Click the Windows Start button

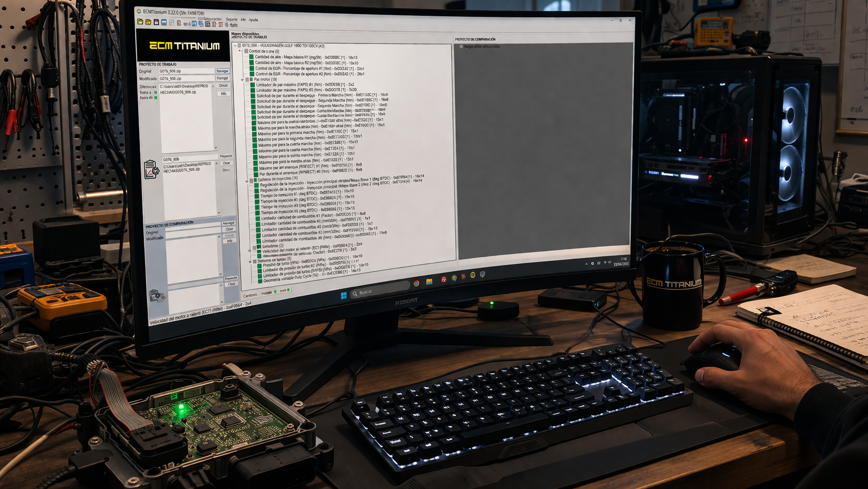click(343, 296)
